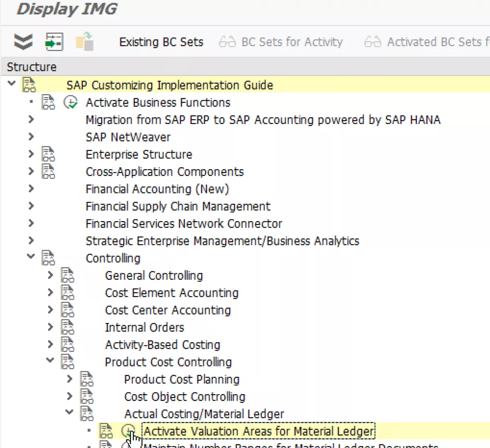Collapse the Actual Costing/Material Ledger node
The width and height of the screenshot is (490, 448).
(69, 412)
